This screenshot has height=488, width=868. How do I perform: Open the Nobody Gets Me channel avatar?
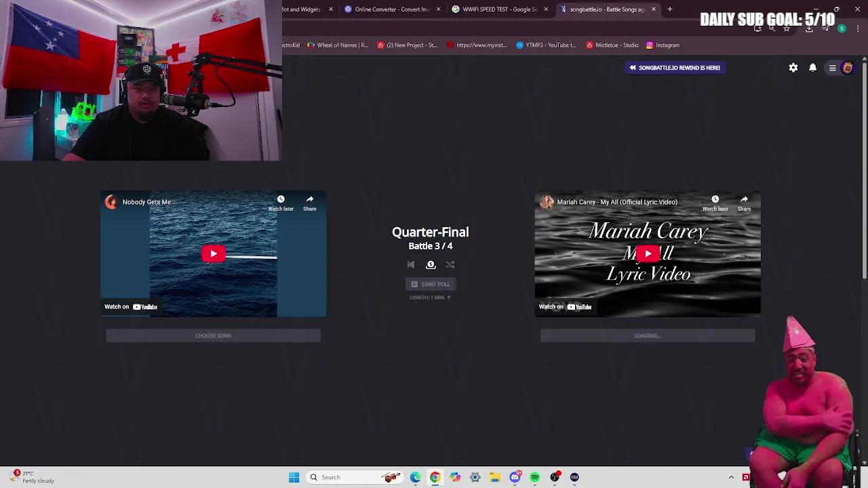(111, 202)
